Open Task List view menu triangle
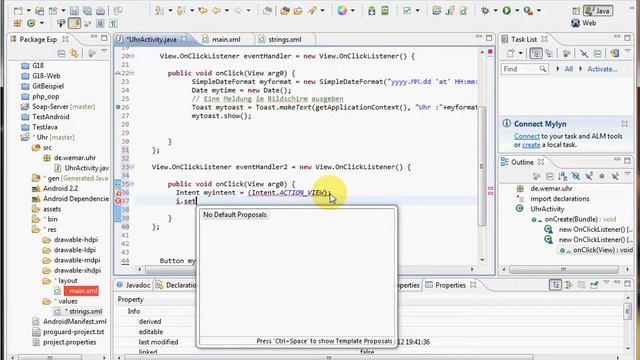Screen dimensions: 640x360 (628, 51)
